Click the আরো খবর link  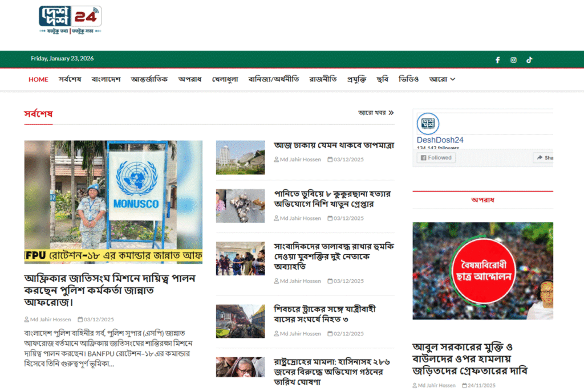click(372, 113)
